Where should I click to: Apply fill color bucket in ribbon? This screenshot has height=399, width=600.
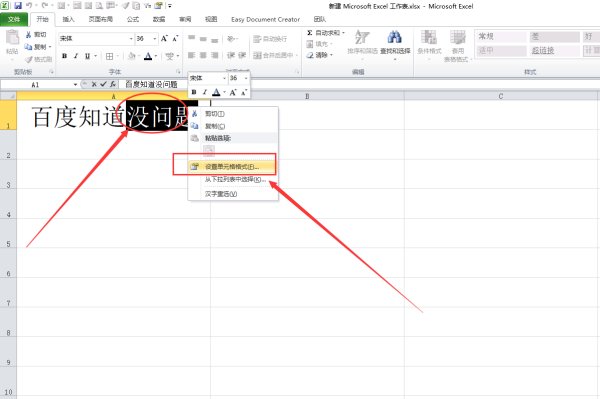[x=132, y=56]
